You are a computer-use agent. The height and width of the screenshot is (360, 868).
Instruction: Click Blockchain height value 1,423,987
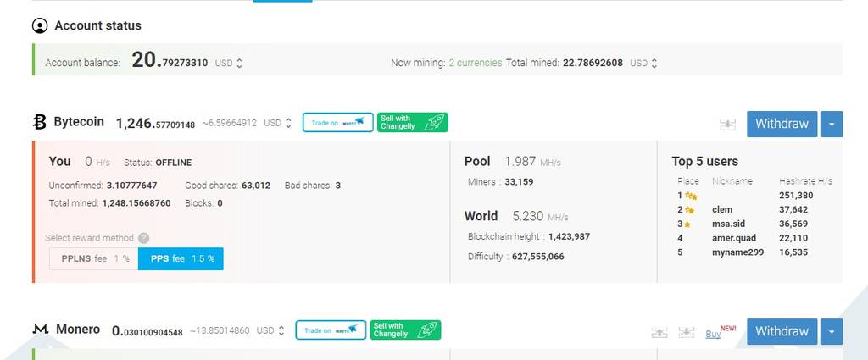pos(569,236)
